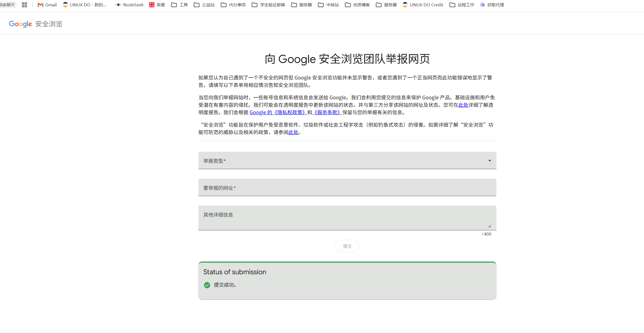This screenshot has height=333, width=644.
Task: Open the 公益站 bookmark folder
Action: tap(204, 5)
